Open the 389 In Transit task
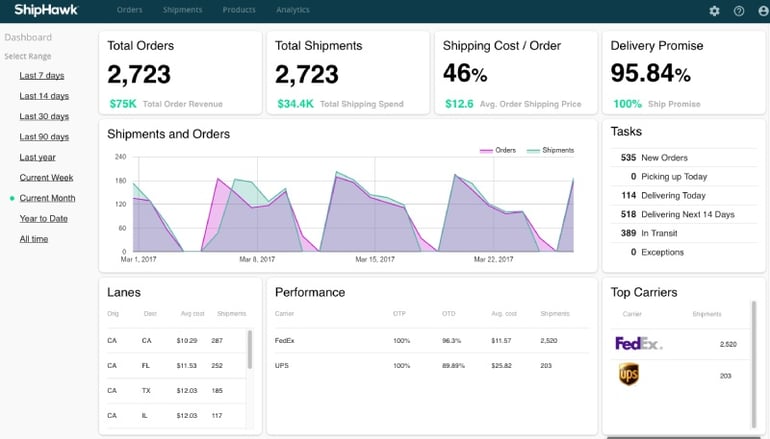Viewport: 770px width, 439px height. [x=684, y=233]
